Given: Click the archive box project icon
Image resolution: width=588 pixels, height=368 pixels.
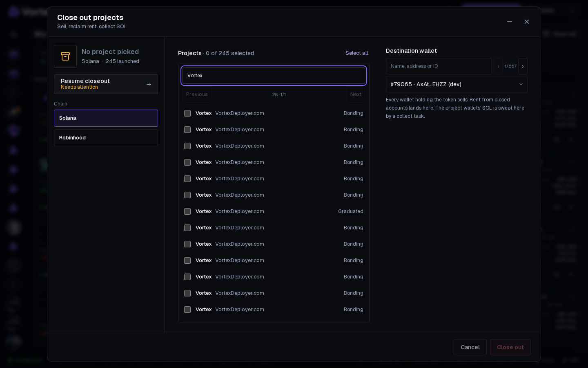Looking at the screenshot, I should [x=65, y=56].
